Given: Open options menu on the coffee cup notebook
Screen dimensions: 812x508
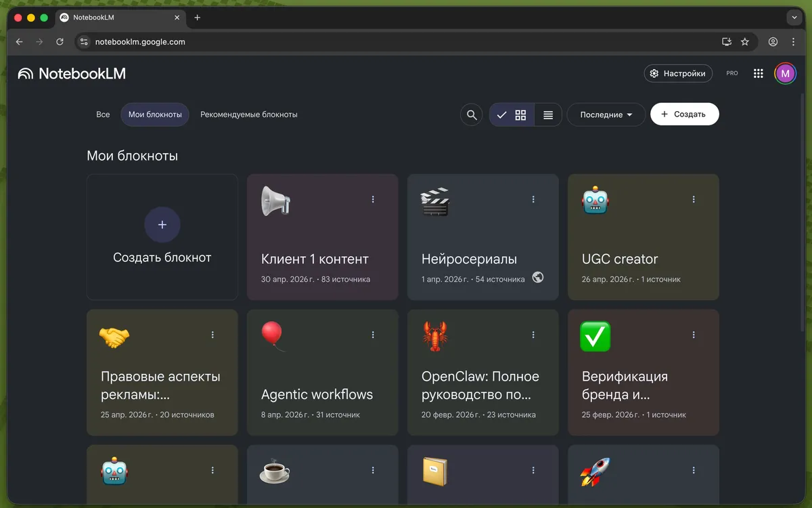Looking at the screenshot, I should (x=373, y=470).
